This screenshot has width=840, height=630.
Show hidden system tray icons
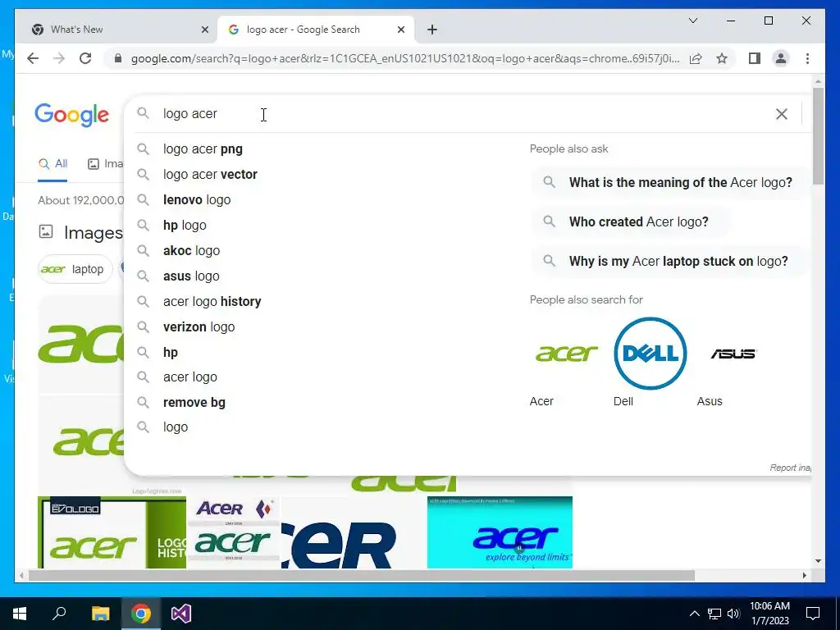(694, 614)
